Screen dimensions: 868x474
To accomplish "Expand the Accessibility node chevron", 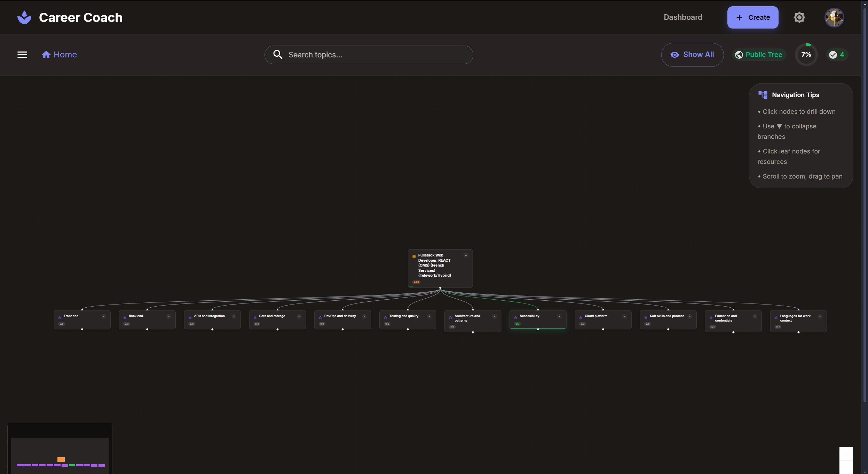I will point(559,316).
